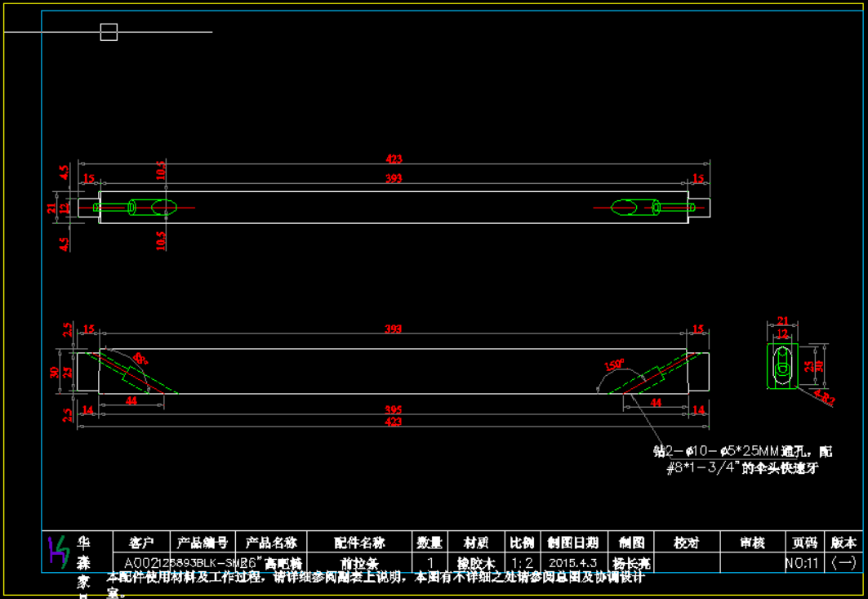Click the 客户 header cell
The height and width of the screenshot is (599, 868).
pos(141,543)
